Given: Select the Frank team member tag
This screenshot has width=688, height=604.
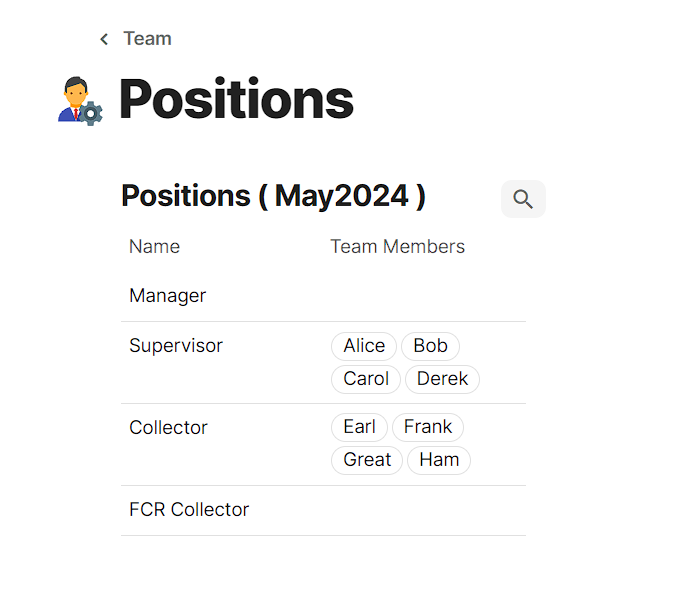Looking at the screenshot, I should 428,427.
